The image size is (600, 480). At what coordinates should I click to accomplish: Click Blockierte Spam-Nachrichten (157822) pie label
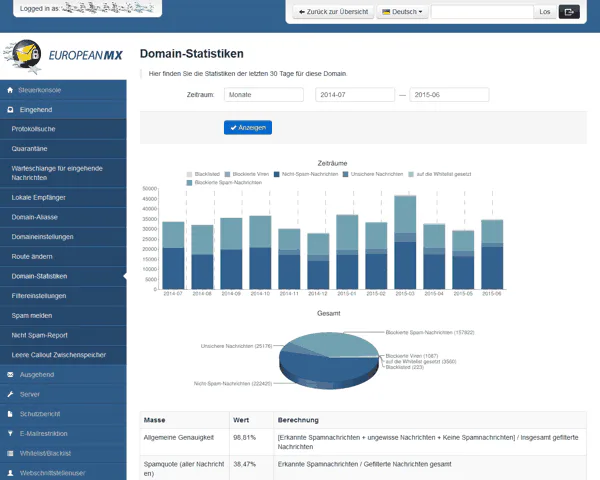430,333
